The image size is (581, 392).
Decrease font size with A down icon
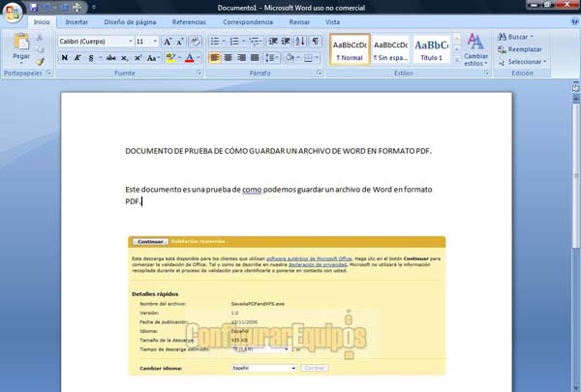180,41
